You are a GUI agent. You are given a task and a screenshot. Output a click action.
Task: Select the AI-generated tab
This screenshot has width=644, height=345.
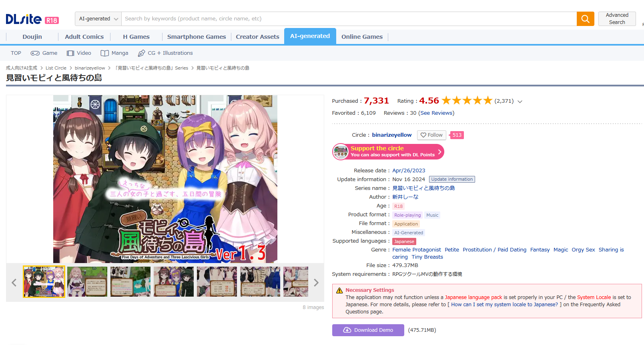[310, 36]
